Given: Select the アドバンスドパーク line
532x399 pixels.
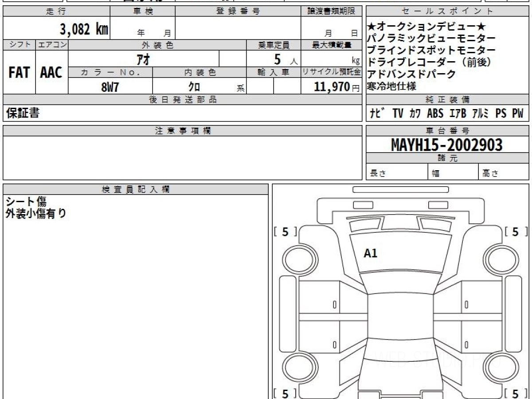Looking at the screenshot, I should (x=411, y=74).
